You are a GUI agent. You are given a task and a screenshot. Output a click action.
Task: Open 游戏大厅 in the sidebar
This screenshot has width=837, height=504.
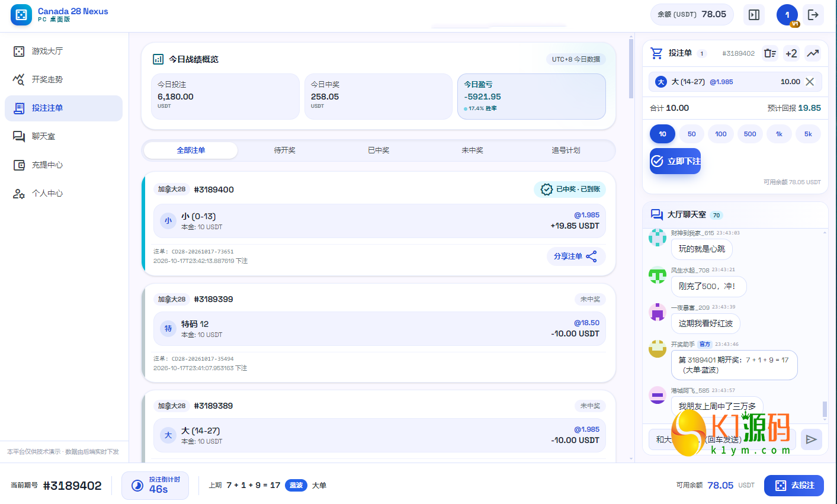pyautogui.click(x=64, y=51)
